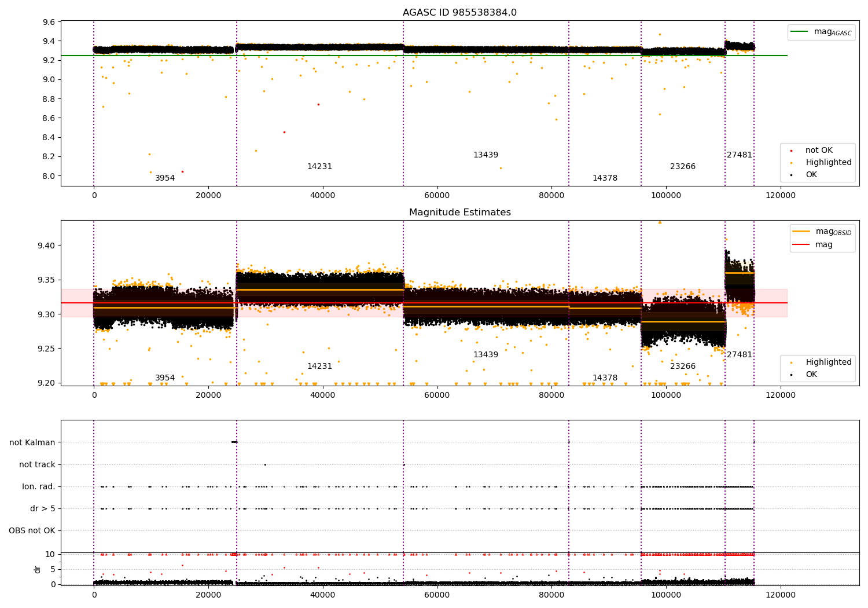Click the 120000 x-tick in the top plot
The image size is (868, 608).
coord(781,195)
